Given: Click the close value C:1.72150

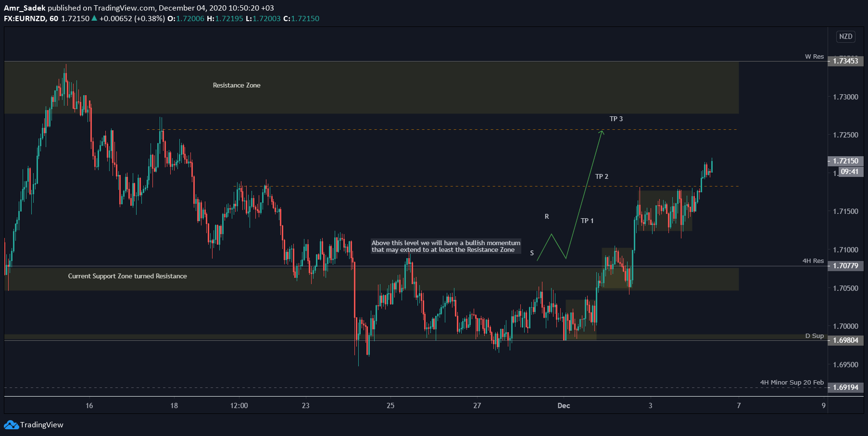Looking at the screenshot, I should [301, 19].
